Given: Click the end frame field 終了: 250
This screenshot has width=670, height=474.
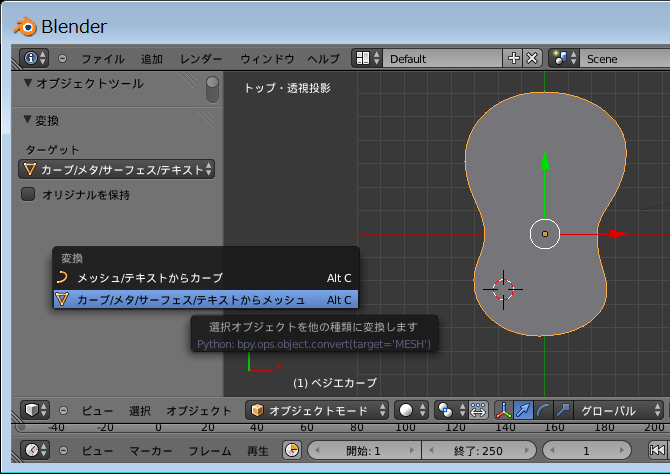Looking at the screenshot, I should [479, 450].
